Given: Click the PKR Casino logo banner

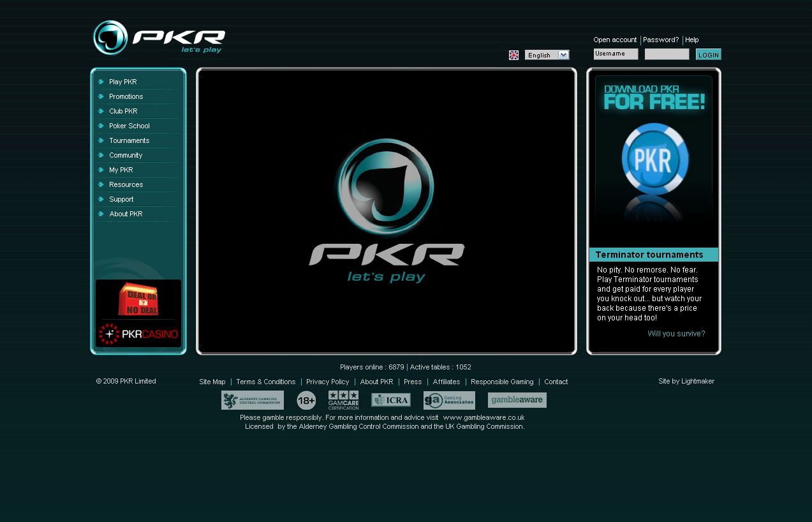Looking at the screenshot, I should tap(138, 334).
